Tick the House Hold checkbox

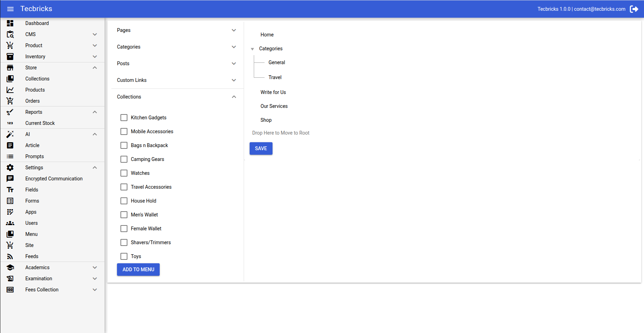click(124, 201)
